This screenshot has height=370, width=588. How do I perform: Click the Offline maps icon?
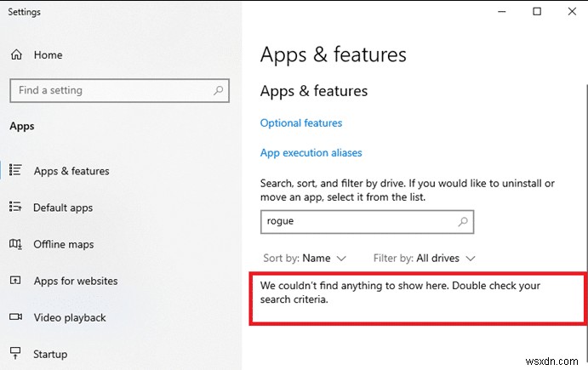[15, 244]
